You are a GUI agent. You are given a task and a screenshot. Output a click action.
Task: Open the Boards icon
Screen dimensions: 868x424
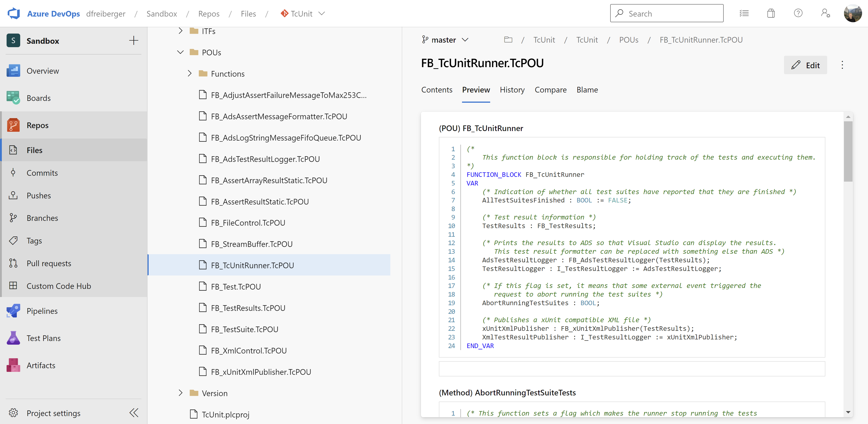13,98
